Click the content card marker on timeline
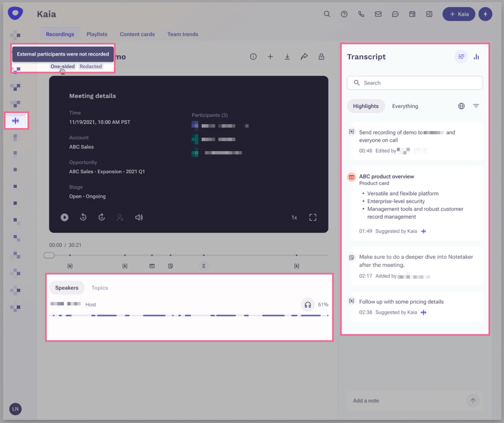Image resolution: width=504 pixels, height=423 pixels. click(152, 266)
